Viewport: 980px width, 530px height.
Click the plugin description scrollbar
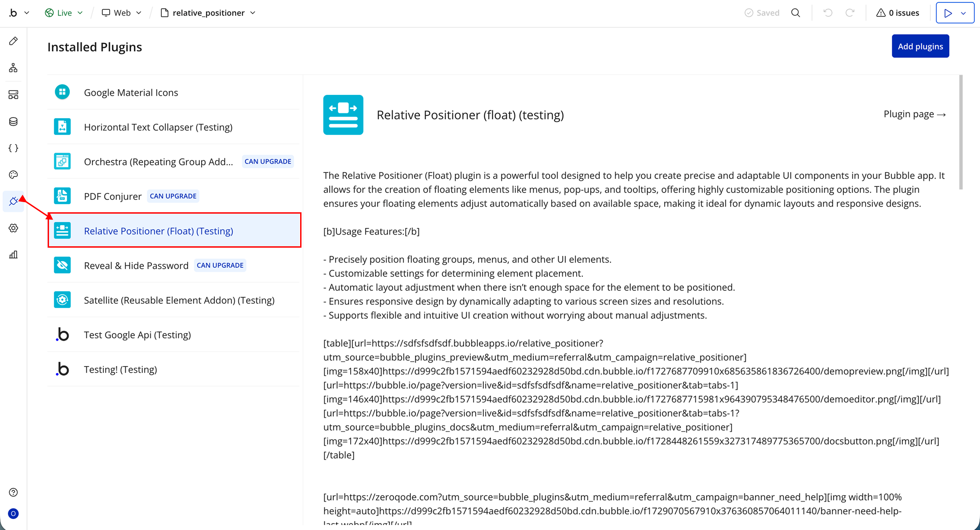pyautogui.click(x=961, y=133)
